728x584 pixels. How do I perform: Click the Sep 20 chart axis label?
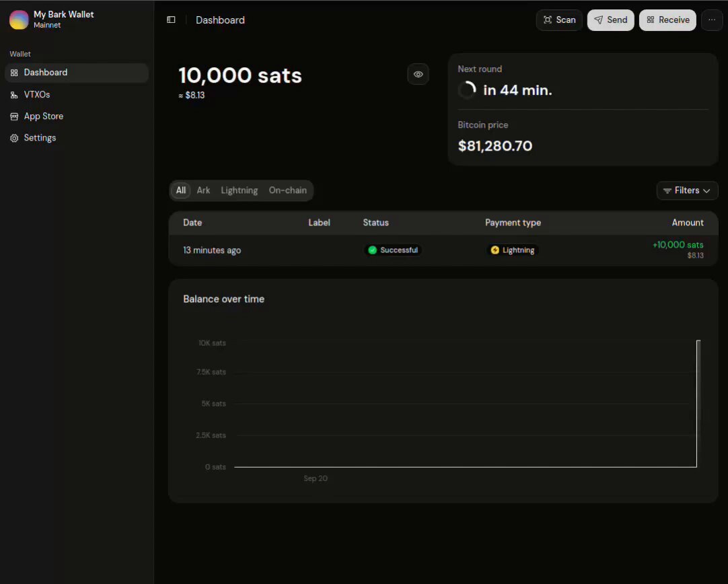[x=316, y=478]
